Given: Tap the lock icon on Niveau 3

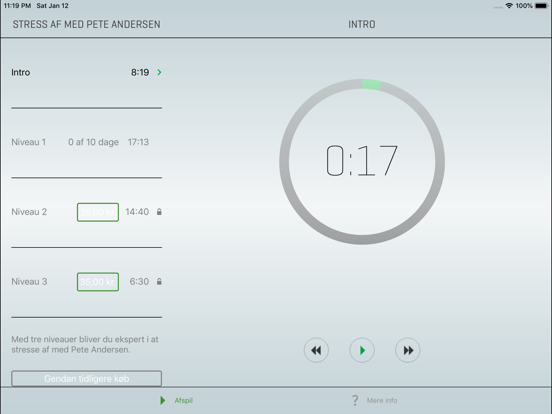Looking at the screenshot, I should click(x=159, y=281).
